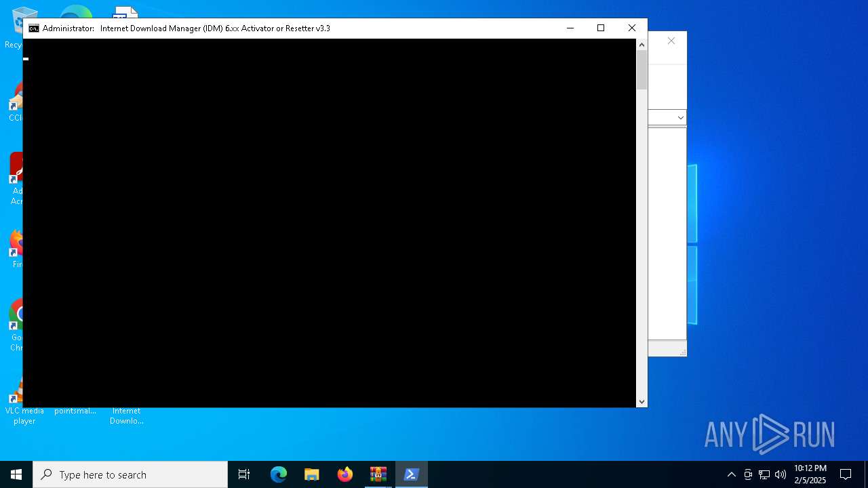Image resolution: width=868 pixels, height=488 pixels.
Task: Open the Action Center notifications icon
Action: pyautogui.click(x=846, y=474)
